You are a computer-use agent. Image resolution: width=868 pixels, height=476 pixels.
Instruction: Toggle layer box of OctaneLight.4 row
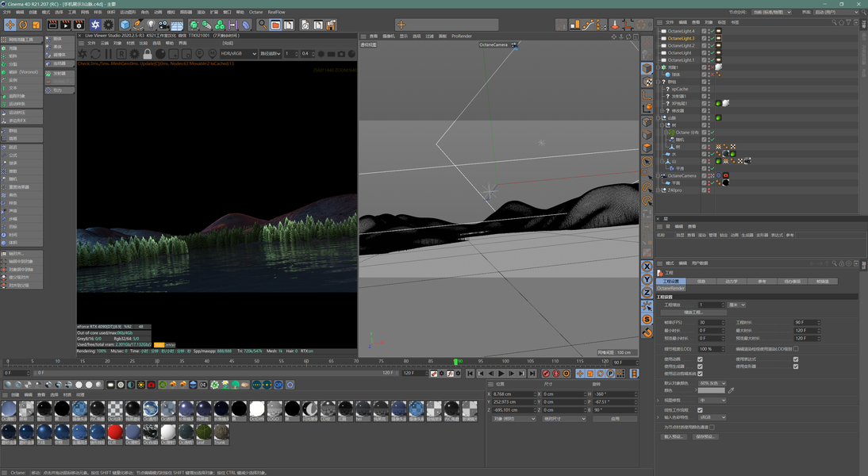704,31
